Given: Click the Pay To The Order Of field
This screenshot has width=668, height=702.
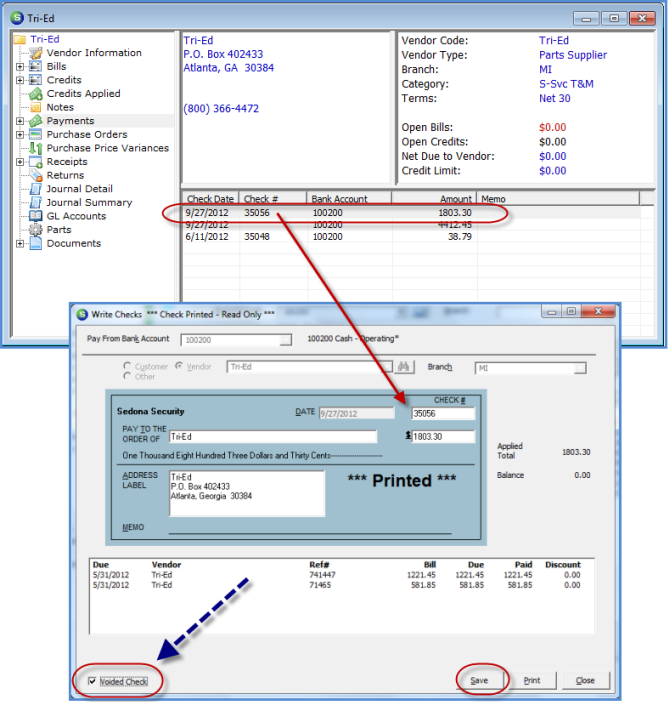Looking at the screenshot, I should pyautogui.click(x=273, y=437).
